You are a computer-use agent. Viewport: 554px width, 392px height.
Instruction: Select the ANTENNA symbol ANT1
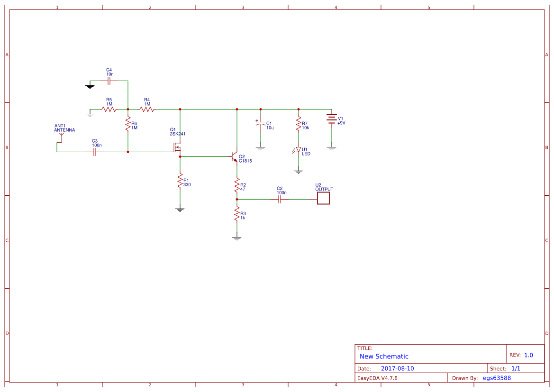tap(61, 137)
